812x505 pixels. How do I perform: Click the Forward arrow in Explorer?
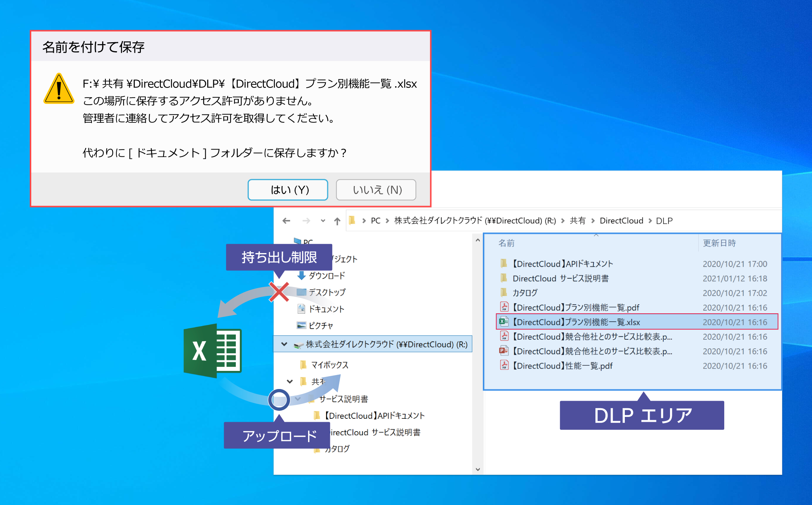[x=306, y=221]
